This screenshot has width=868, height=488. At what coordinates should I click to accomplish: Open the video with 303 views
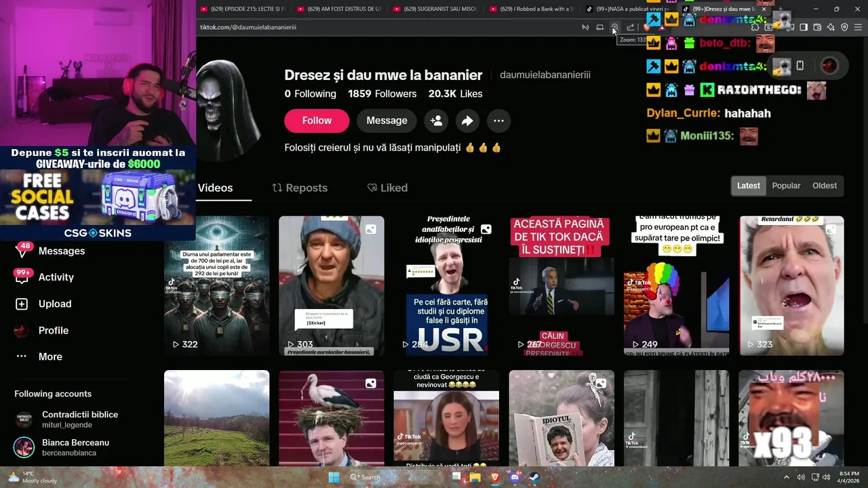pyautogui.click(x=331, y=286)
